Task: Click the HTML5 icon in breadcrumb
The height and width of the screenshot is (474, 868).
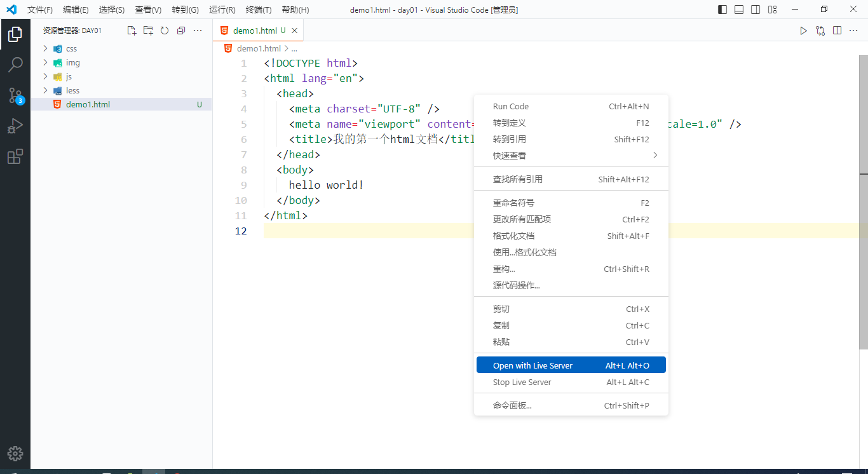Action: coord(228,48)
